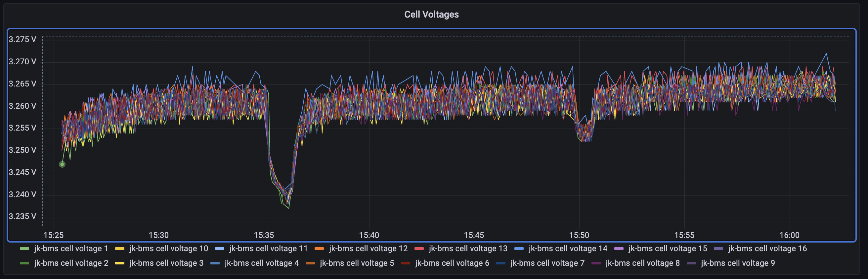Image resolution: width=868 pixels, height=279 pixels.
Task: Open color picker for jk-bms cell voltage 12
Action: tap(319, 249)
